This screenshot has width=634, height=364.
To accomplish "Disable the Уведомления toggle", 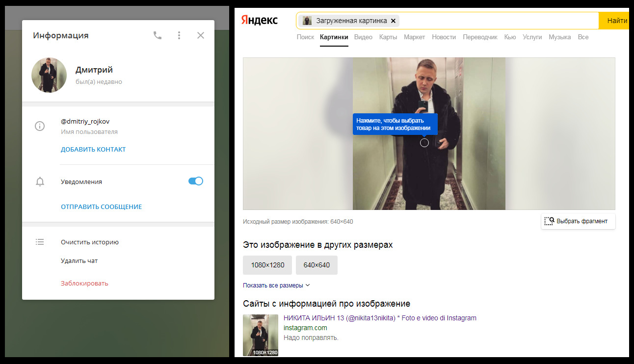I will 195,181.
